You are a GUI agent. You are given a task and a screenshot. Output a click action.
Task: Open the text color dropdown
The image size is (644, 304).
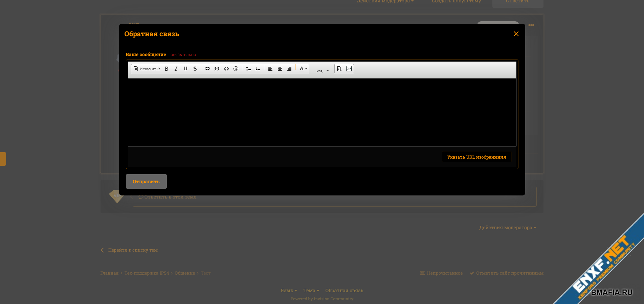coord(303,69)
